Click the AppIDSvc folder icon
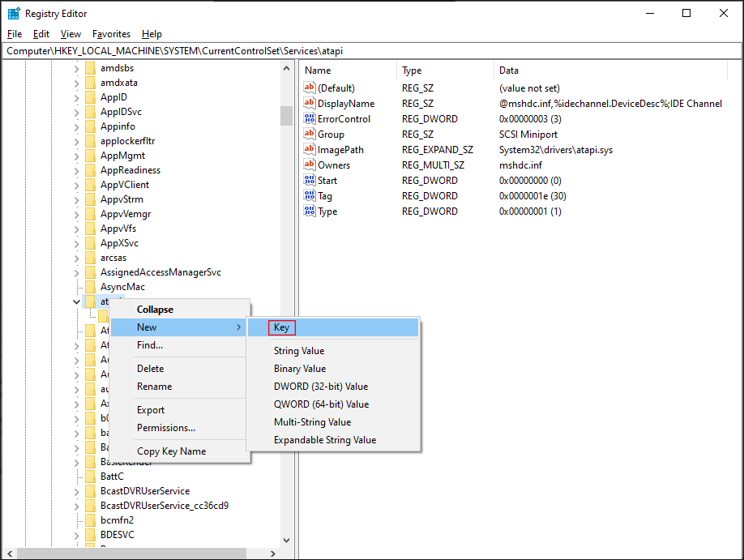This screenshot has width=744, height=560. 90,112
